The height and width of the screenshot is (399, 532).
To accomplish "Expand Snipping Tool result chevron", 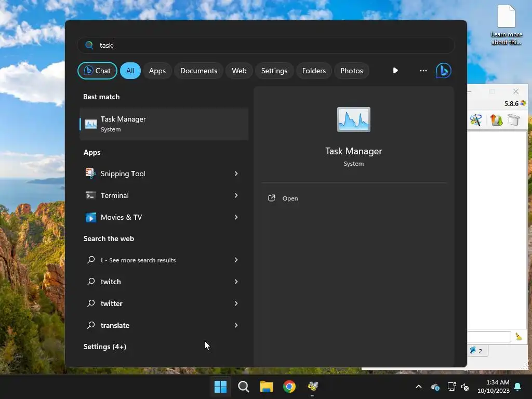I will coord(236,174).
